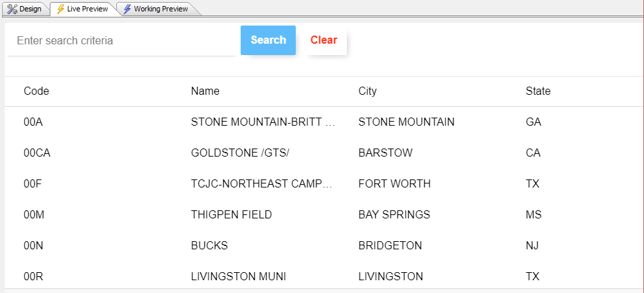Click the Name column header
This screenshot has height=293, width=644.
tap(205, 91)
